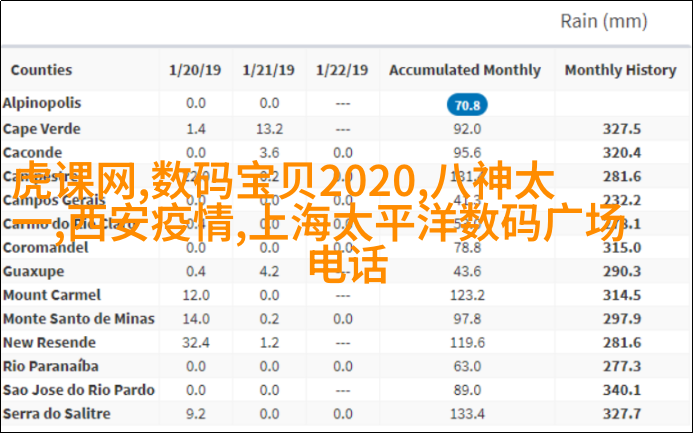The image size is (694, 434).
Task: Click the Monthly History column header
Action: [x=621, y=70]
